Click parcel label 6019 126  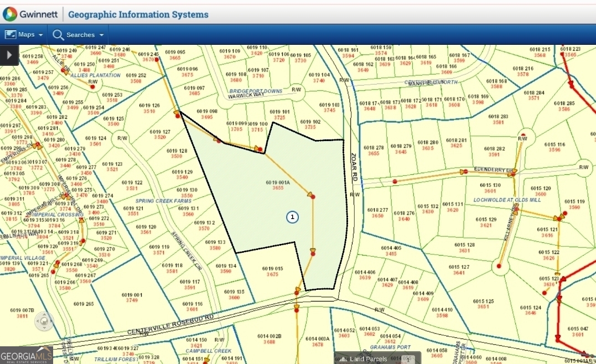point(149,105)
